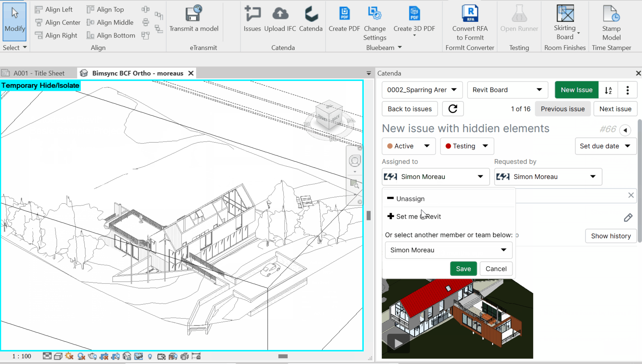Launch Convert RFA to FormIt
Image resolution: width=642 pixels, height=364 pixels.
pos(470,14)
